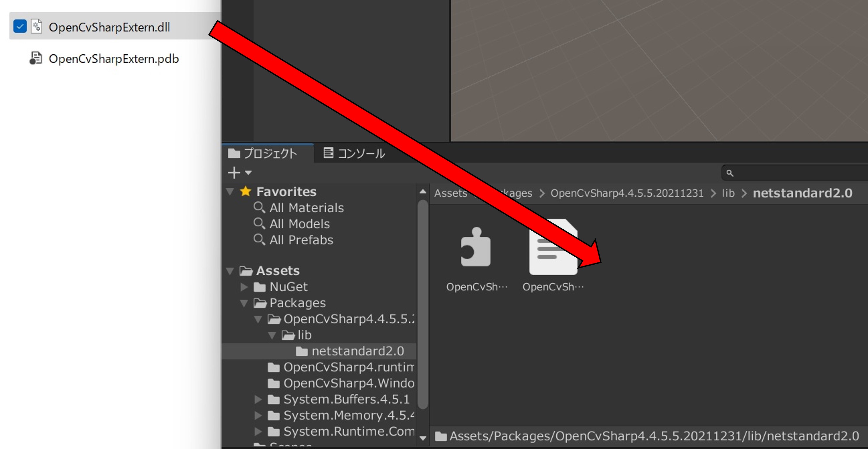Expand System.Memory.4.5.4 folder
The width and height of the screenshot is (868, 449).
click(x=258, y=415)
